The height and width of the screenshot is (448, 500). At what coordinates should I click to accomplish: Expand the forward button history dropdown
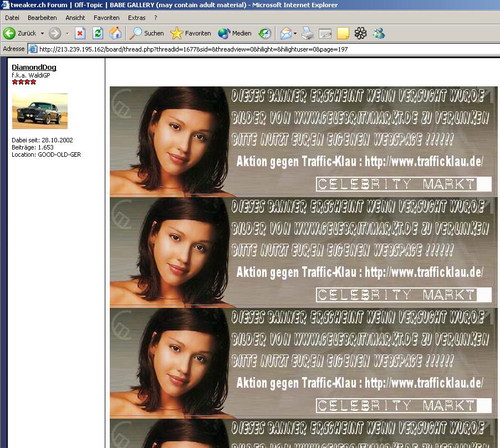(67, 33)
